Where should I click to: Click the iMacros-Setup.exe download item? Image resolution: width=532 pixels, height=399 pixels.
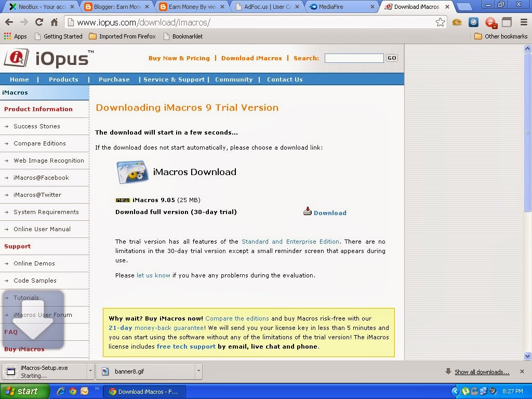coord(44,371)
